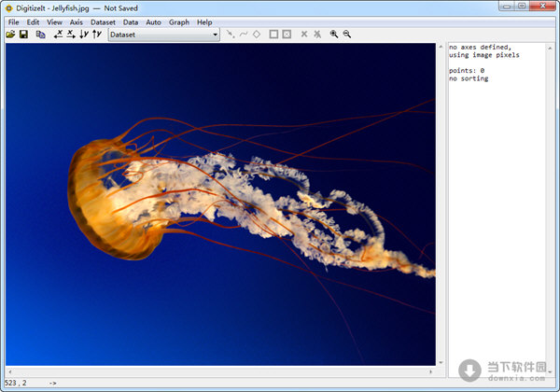Open the Data menu

coord(131,21)
